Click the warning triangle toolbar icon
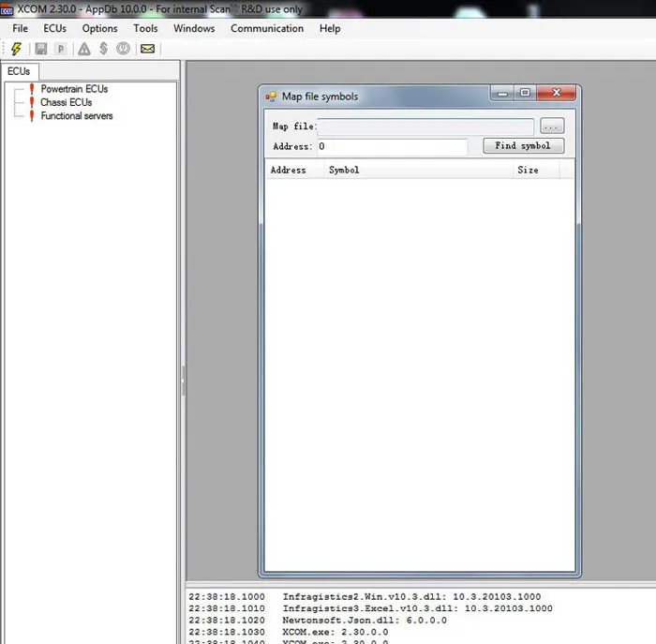Viewport: 656px width, 644px height. click(84, 49)
